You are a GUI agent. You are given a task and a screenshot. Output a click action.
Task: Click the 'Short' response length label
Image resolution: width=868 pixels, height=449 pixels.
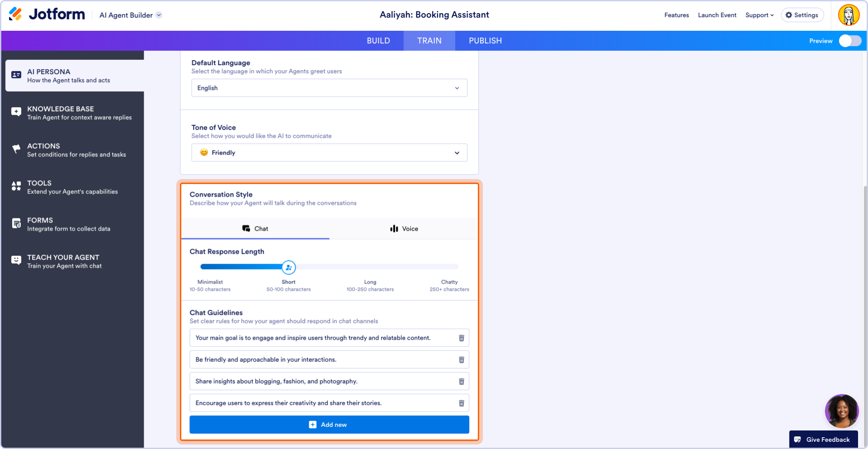288,282
